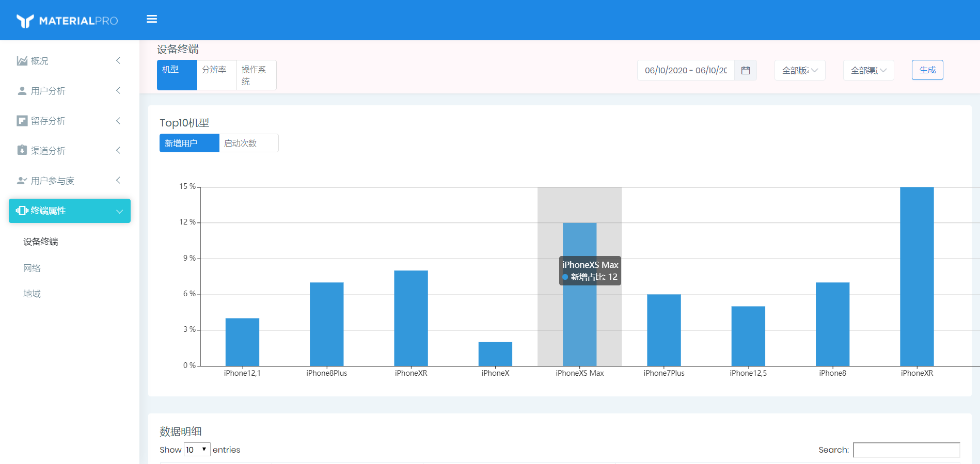This screenshot has height=464, width=980.
Task: Open 设备终端 submenu item
Action: pos(41,242)
